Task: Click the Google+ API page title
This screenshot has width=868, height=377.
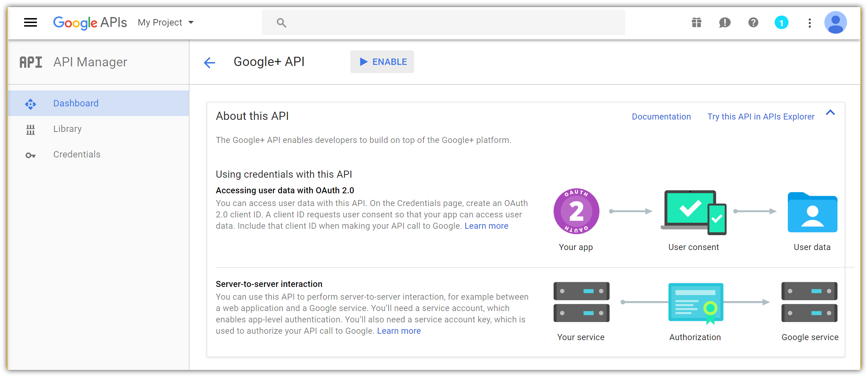Action: coord(269,62)
